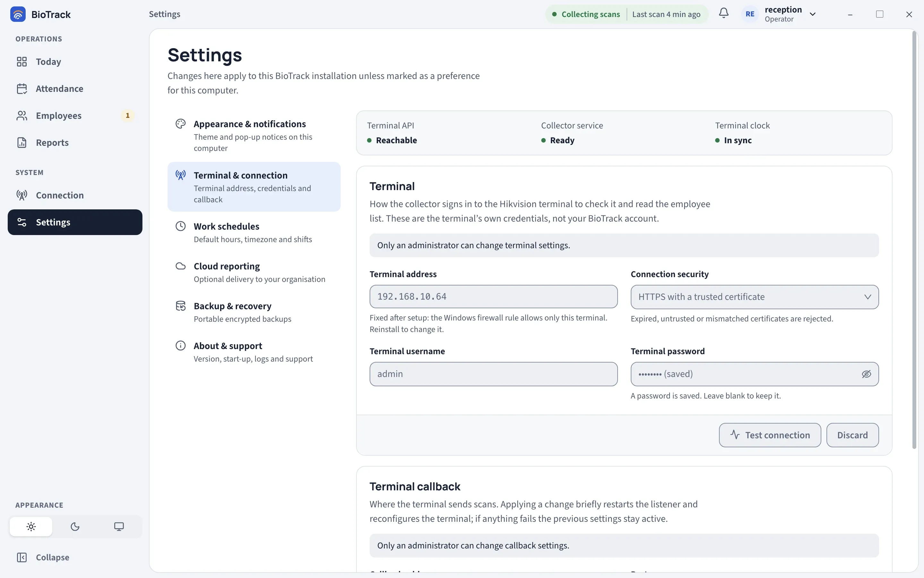This screenshot has width=924, height=578.
Task: Click the Discard button
Action: coord(852,435)
